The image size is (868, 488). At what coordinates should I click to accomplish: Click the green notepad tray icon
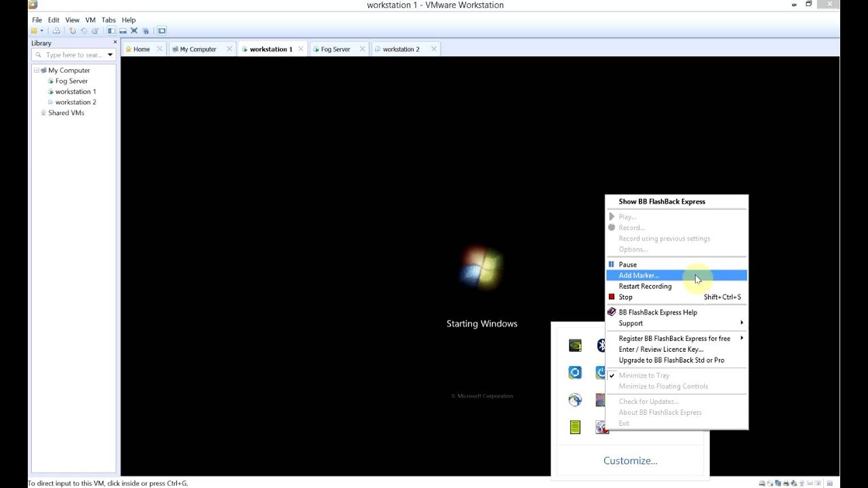coord(575,427)
